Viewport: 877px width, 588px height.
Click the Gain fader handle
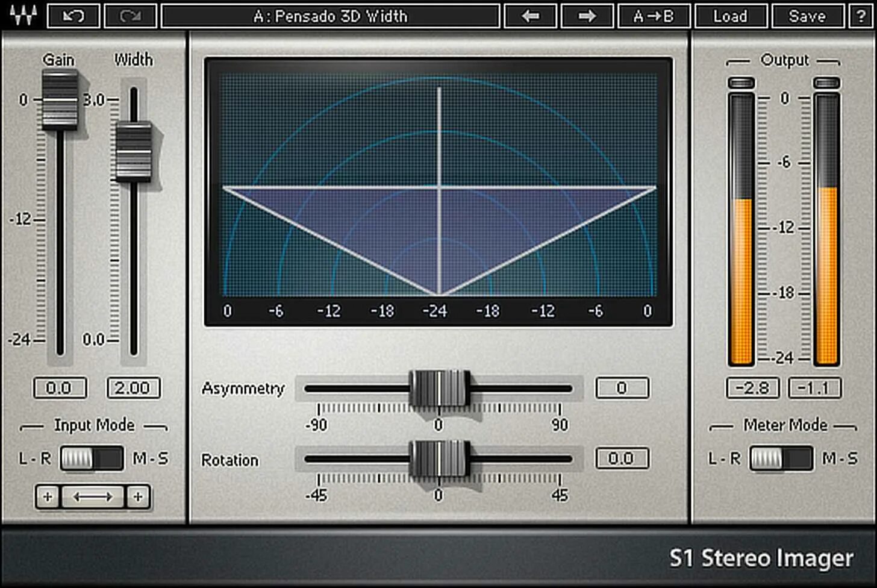click(60, 99)
